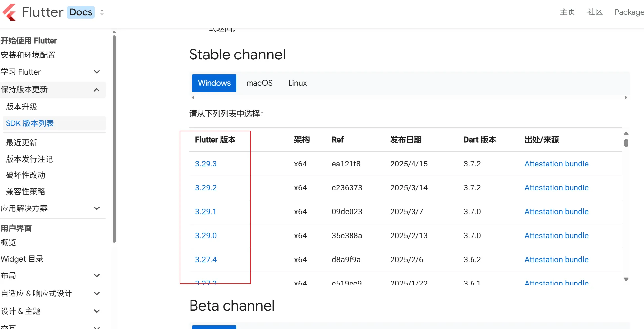
Task: Download Flutter version 3.29.1
Action: point(206,211)
